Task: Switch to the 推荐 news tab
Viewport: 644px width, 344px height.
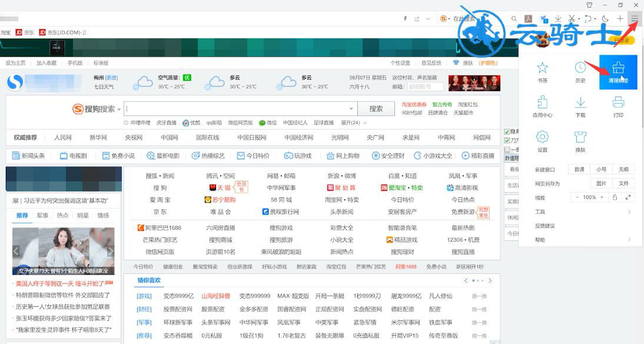Action: (x=22, y=216)
